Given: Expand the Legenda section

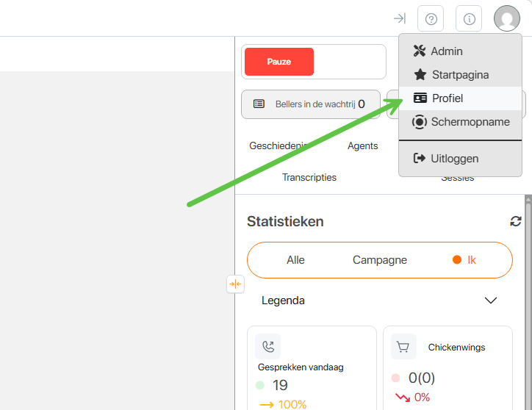Looking at the screenshot, I should (x=490, y=301).
